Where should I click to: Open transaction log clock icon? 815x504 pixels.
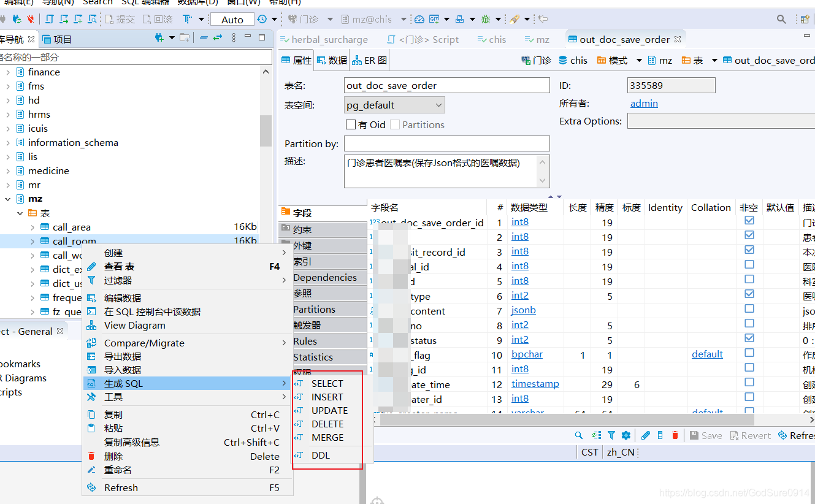(x=262, y=20)
